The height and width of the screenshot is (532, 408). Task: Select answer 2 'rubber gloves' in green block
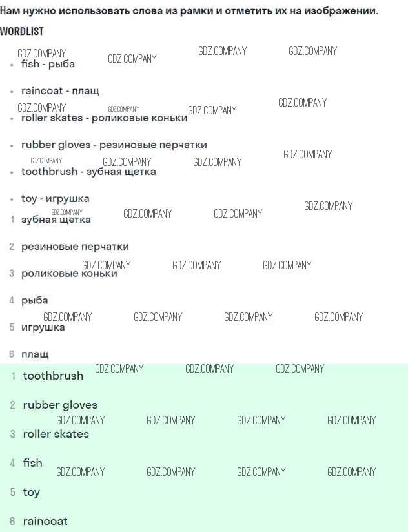click(x=60, y=405)
